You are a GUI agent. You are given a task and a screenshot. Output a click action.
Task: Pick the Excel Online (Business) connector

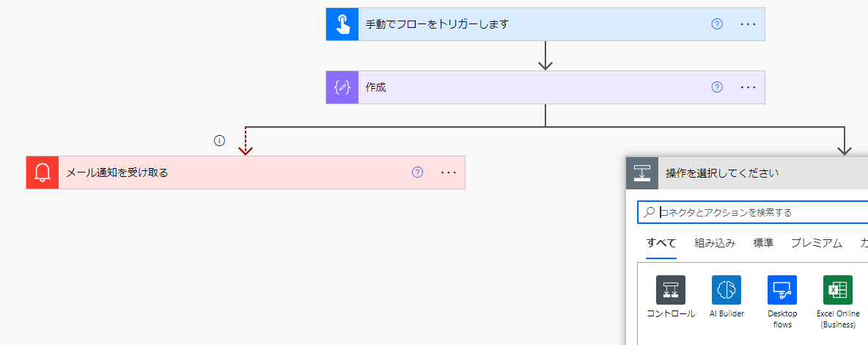(838, 290)
